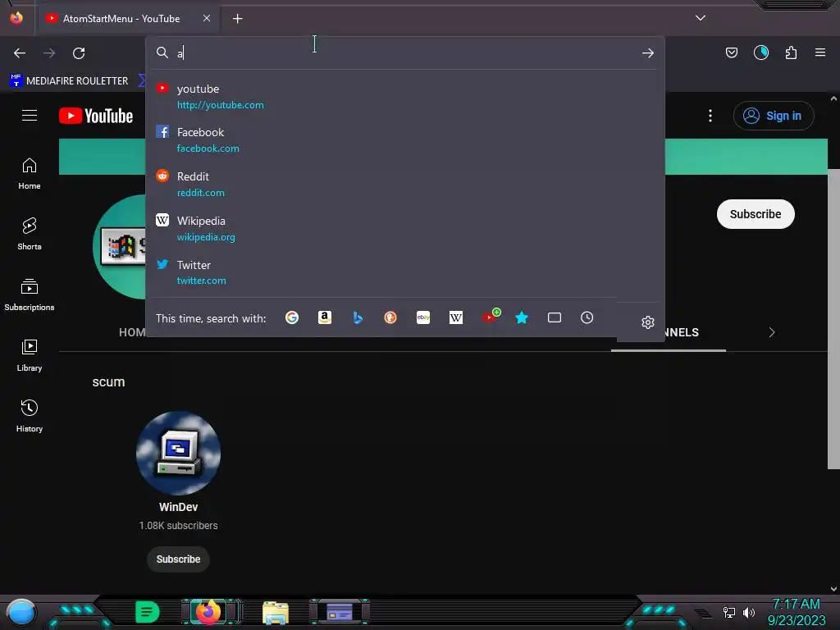Search this time with Amazon
The width and height of the screenshot is (840, 630).
click(x=325, y=317)
